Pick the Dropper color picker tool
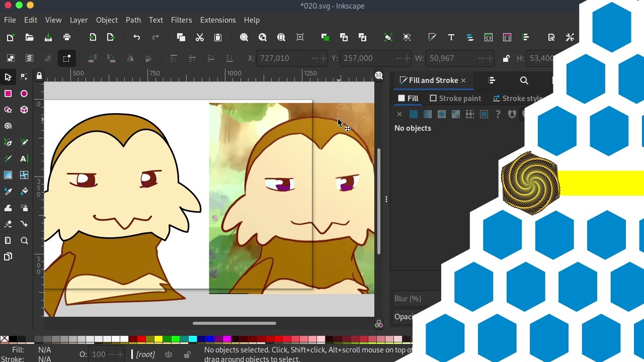Image resolution: width=644 pixels, height=362 pixels. coord(8,192)
